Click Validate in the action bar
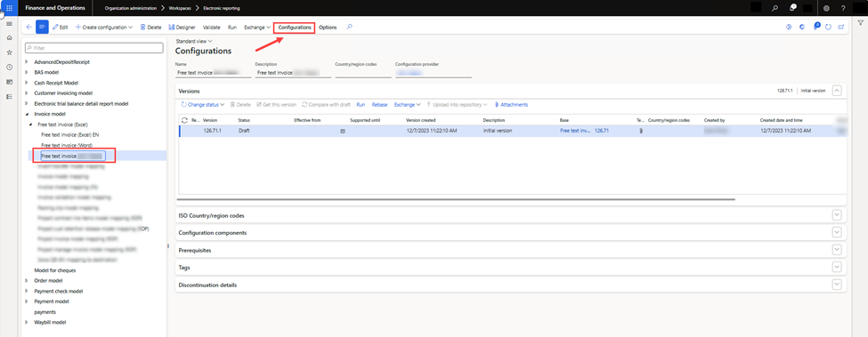 click(x=212, y=27)
